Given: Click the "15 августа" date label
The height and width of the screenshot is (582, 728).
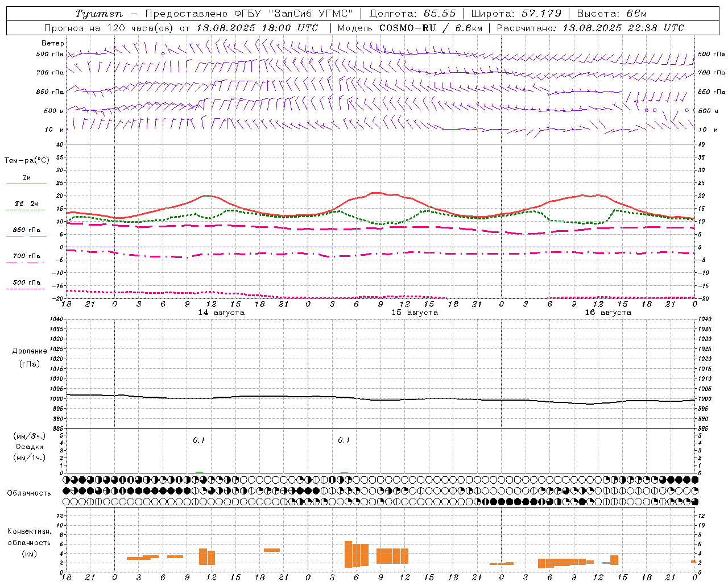Looking at the screenshot, I should tap(415, 313).
